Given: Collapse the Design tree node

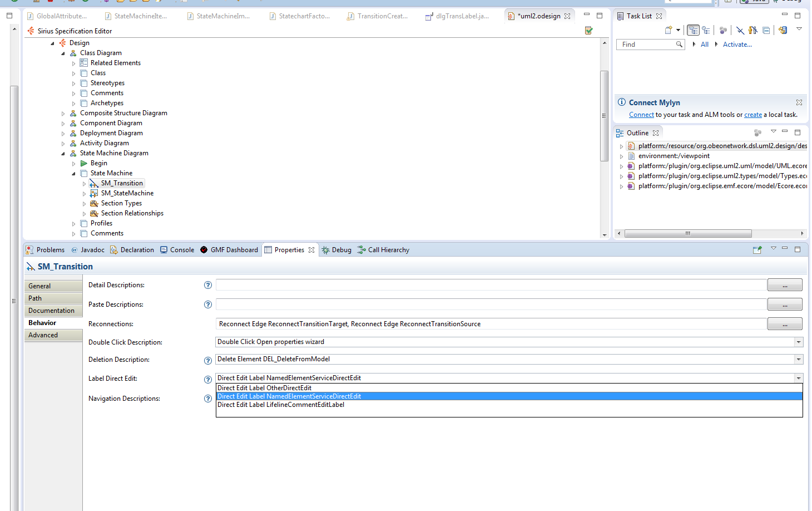Looking at the screenshot, I should (53, 43).
